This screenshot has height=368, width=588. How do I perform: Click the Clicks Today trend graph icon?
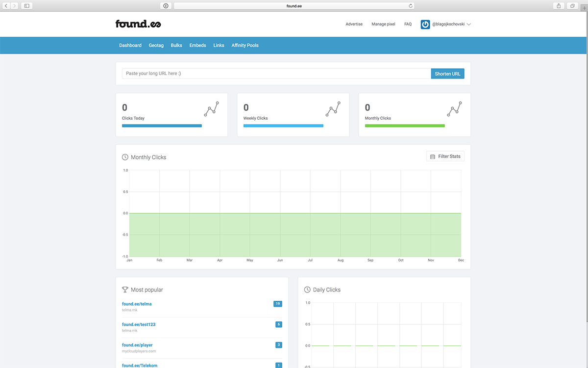pyautogui.click(x=212, y=109)
